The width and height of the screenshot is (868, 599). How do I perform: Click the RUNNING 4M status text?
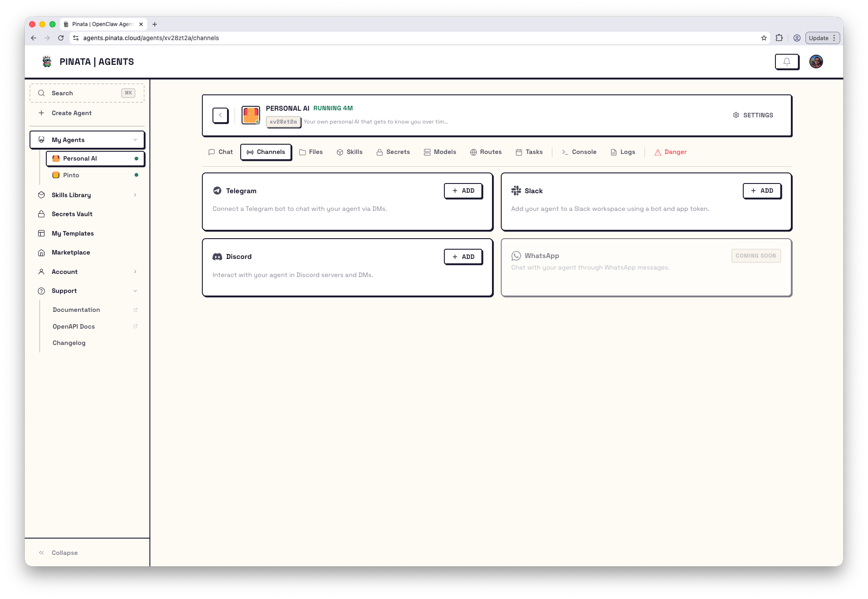pyautogui.click(x=333, y=108)
